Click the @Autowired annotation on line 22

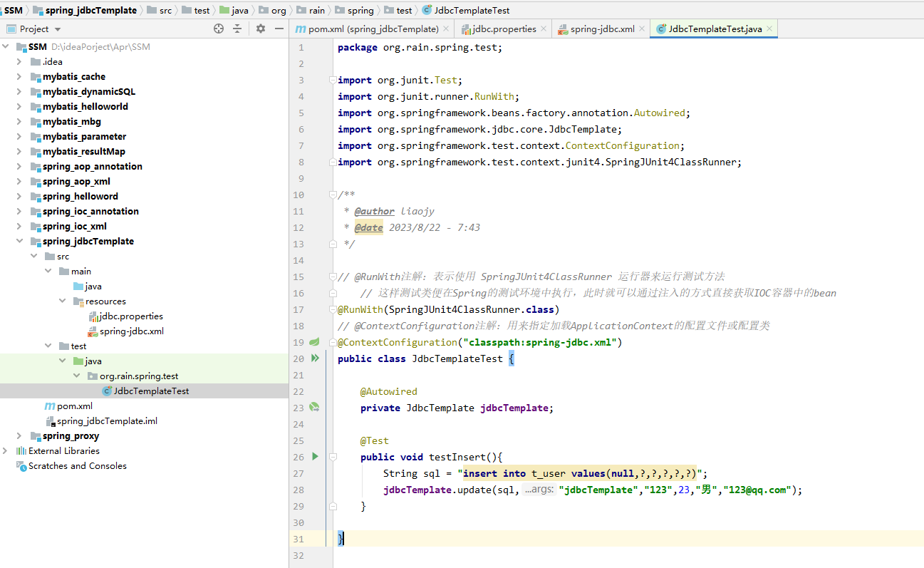388,391
